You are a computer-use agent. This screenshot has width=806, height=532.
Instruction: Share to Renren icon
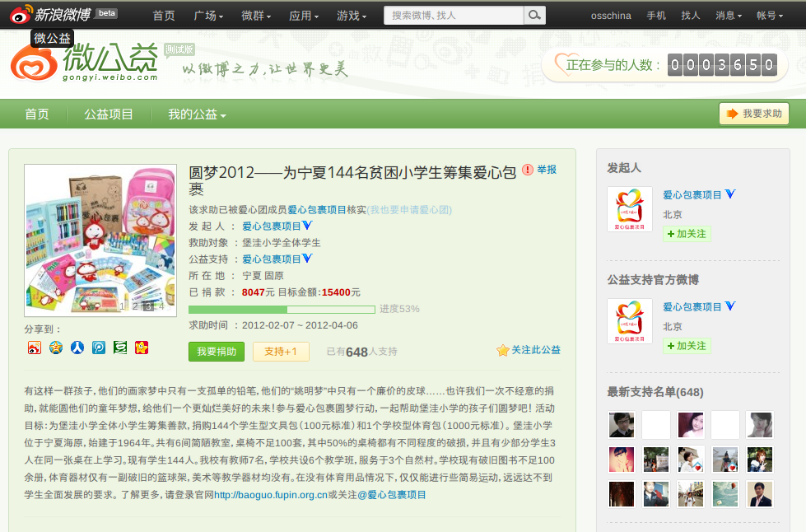tap(77, 348)
